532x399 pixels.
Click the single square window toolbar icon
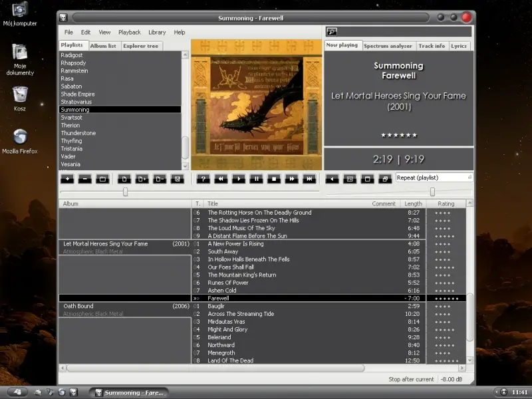coord(368,179)
